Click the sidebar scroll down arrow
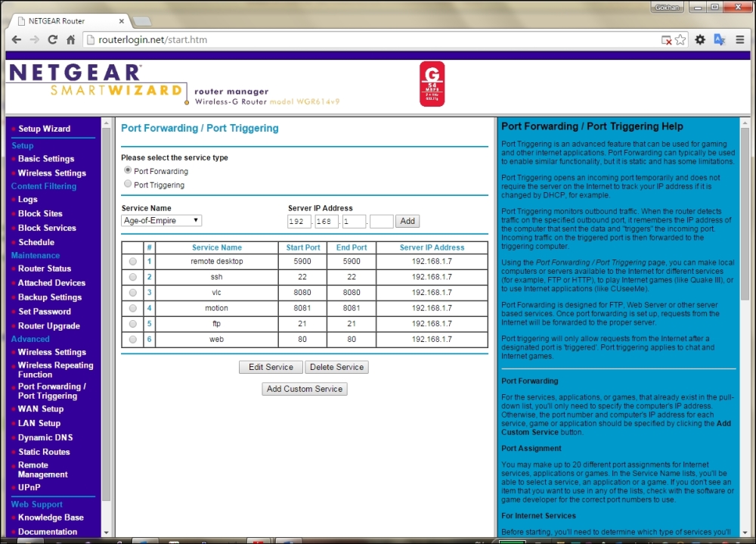This screenshot has height=544, width=756. 106,533
